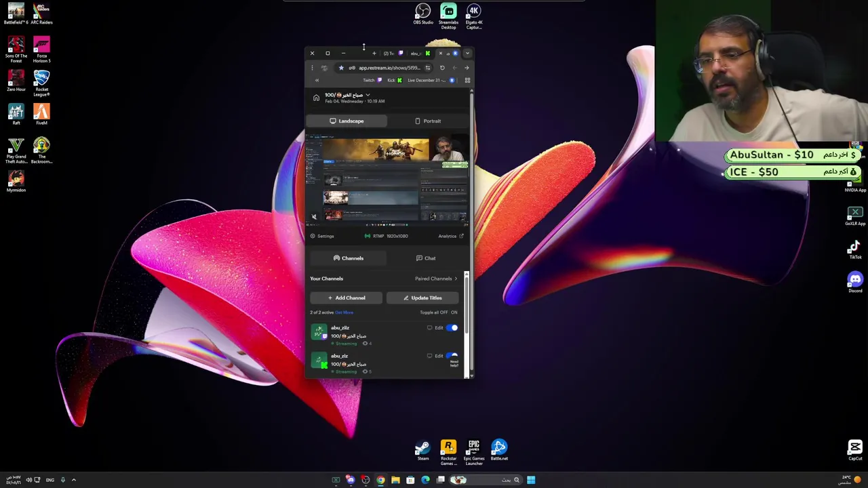This screenshot has height=488, width=868.
Task: Launch Battle.net desktop shortcut
Action: tap(499, 451)
